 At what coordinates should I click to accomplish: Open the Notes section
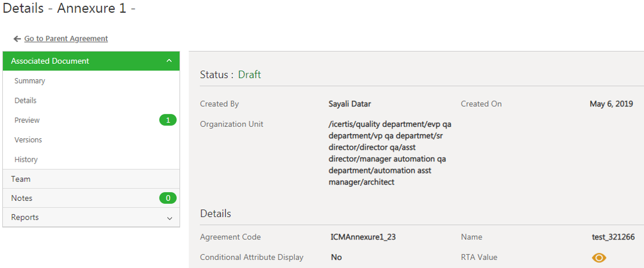[x=22, y=198]
